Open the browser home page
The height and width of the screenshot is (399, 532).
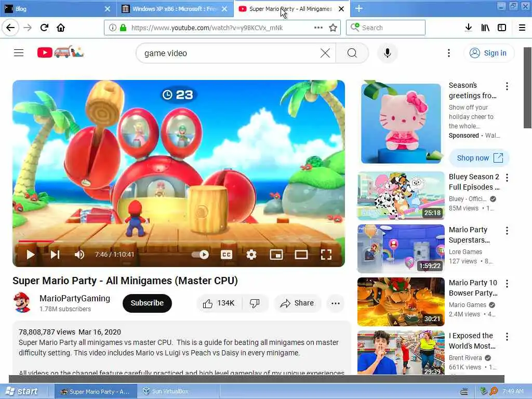pyautogui.click(x=61, y=28)
